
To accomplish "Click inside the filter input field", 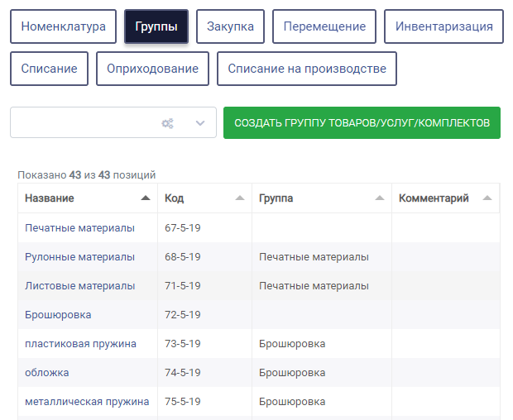I will [x=85, y=122].
